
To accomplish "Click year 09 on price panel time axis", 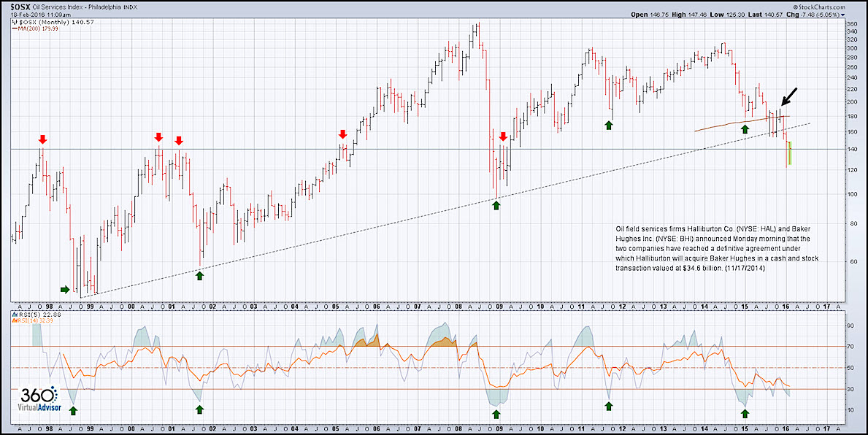I will coord(499,306).
